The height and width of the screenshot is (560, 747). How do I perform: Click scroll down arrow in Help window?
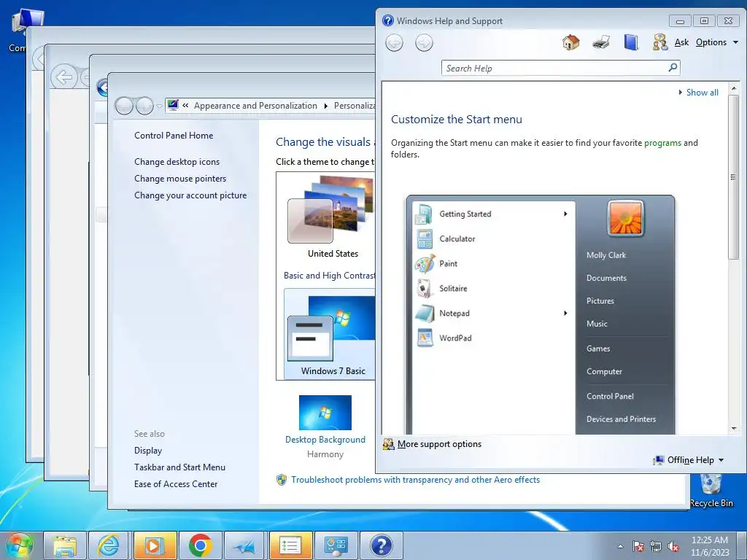pos(734,428)
